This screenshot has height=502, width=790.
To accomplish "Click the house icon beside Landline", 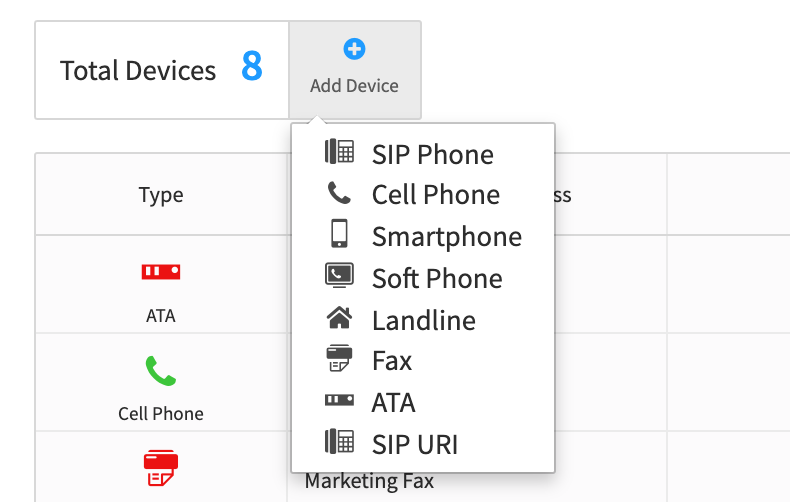I will point(339,318).
